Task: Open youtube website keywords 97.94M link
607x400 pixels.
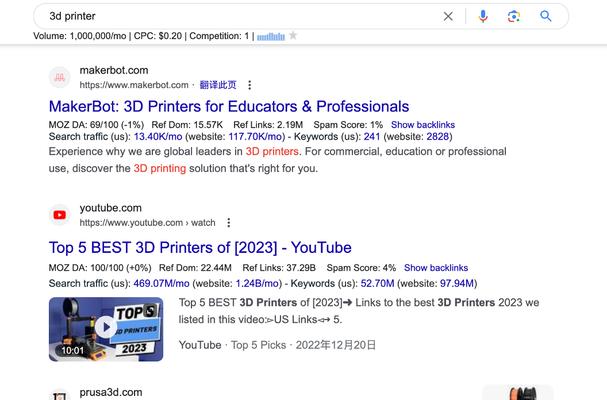Action: pos(457,283)
